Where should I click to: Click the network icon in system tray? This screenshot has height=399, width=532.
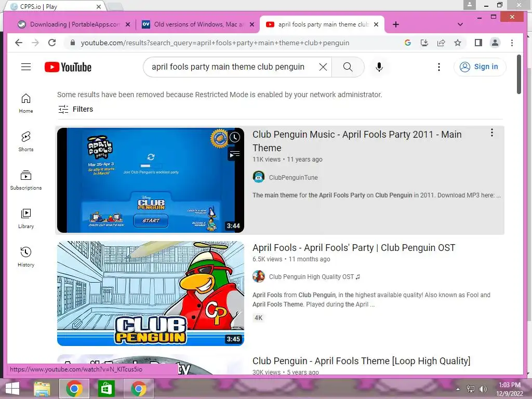point(470,389)
